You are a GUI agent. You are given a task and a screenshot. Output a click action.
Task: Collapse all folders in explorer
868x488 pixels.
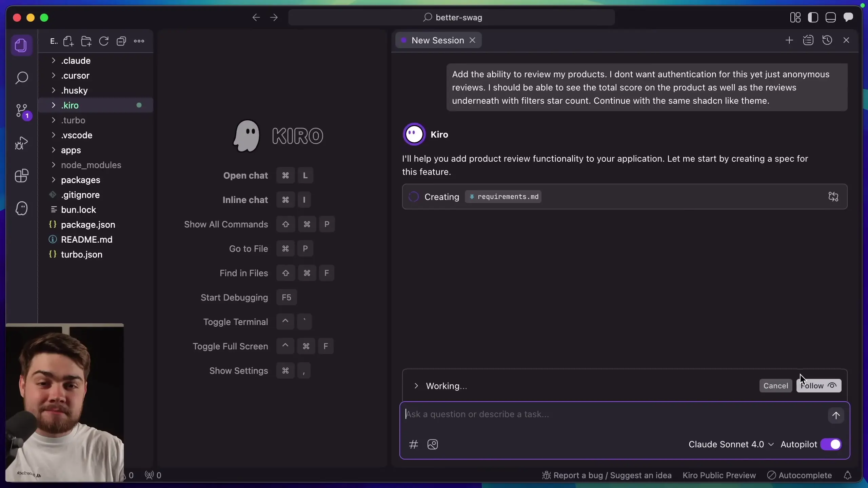coord(121,41)
